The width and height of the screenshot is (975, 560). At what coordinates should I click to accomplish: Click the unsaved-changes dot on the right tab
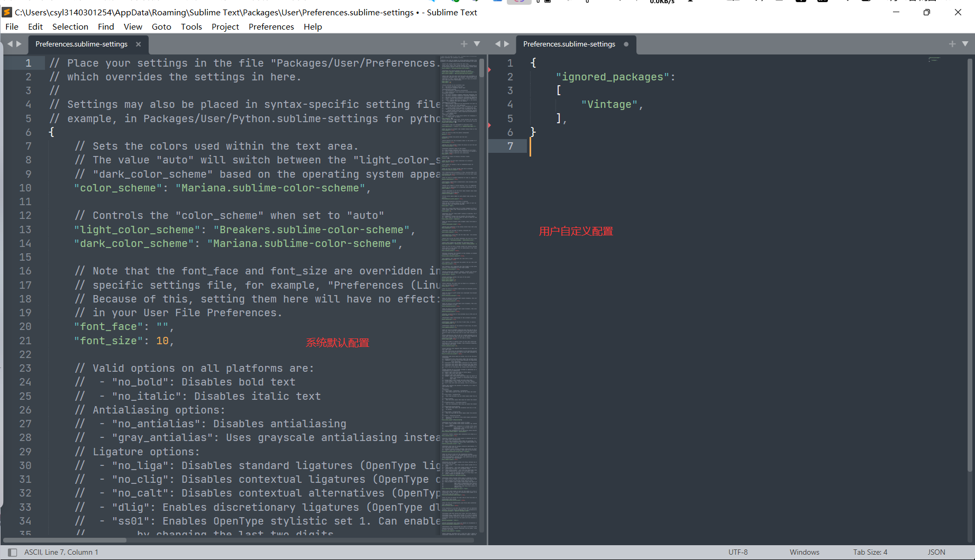coord(626,44)
